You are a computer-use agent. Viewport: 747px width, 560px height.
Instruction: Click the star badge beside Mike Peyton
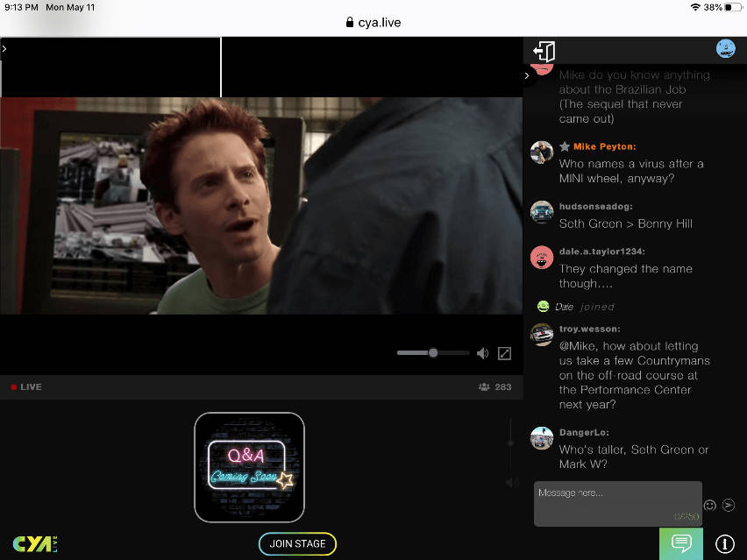(565, 146)
